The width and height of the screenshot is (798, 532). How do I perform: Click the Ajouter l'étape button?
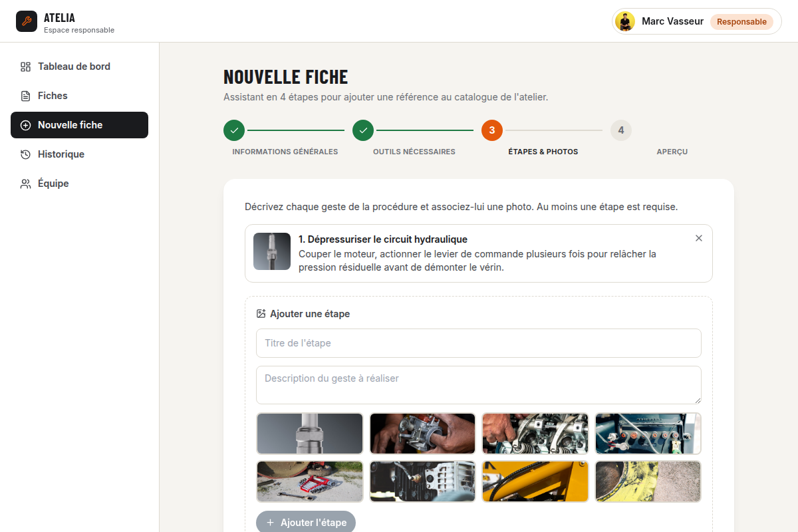point(306,523)
